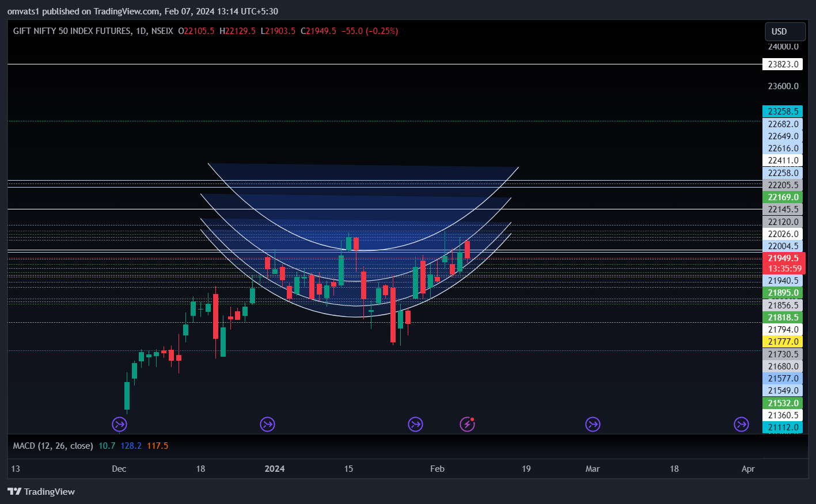Click the gray 22205.5 price label
The image size is (816, 504).
tap(783, 185)
